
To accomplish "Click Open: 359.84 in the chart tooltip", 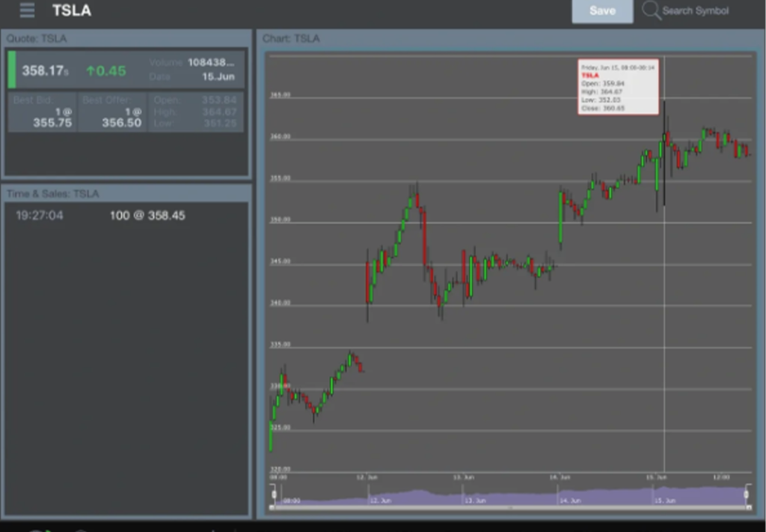I will (603, 84).
